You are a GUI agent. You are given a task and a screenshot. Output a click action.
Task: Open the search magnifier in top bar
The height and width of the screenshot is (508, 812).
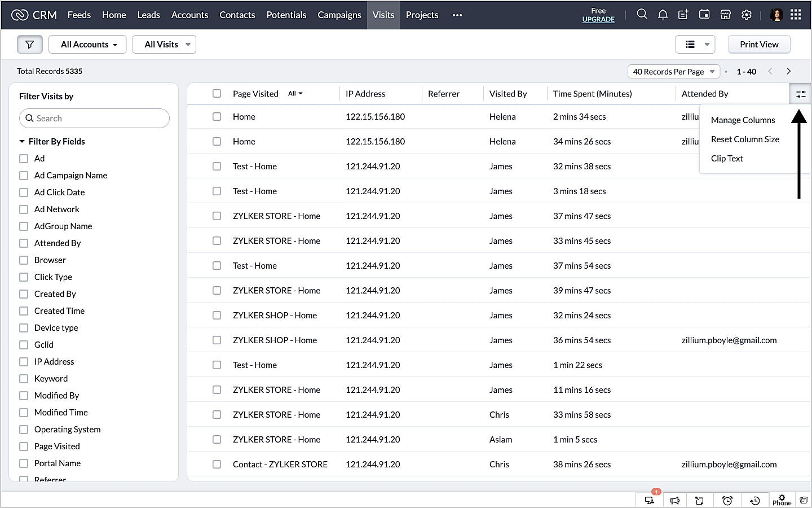[642, 15]
